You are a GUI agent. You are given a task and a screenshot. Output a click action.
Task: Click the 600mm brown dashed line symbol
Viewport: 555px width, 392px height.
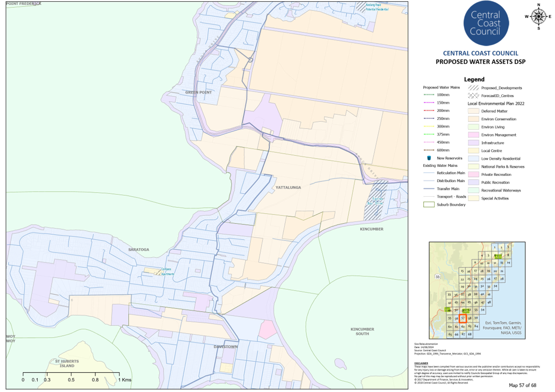[429, 150]
